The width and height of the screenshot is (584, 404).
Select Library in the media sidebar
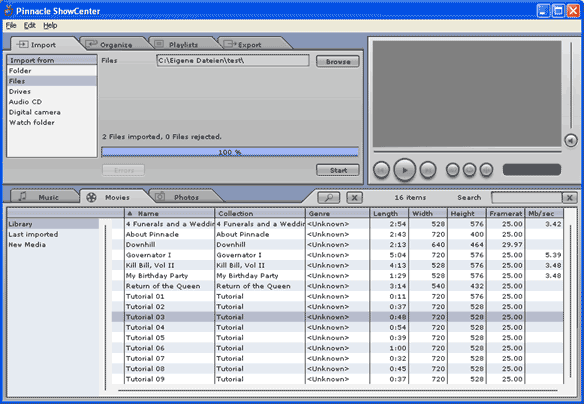(x=53, y=224)
